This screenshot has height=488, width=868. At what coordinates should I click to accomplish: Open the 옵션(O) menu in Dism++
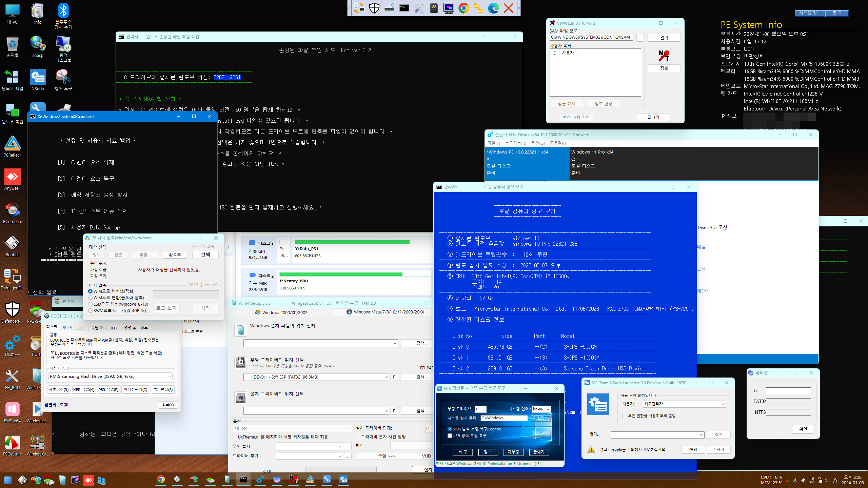[538, 143]
